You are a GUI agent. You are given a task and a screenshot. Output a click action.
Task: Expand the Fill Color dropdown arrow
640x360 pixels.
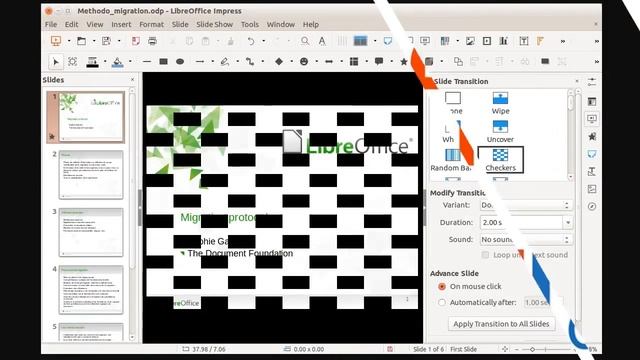[130, 62]
